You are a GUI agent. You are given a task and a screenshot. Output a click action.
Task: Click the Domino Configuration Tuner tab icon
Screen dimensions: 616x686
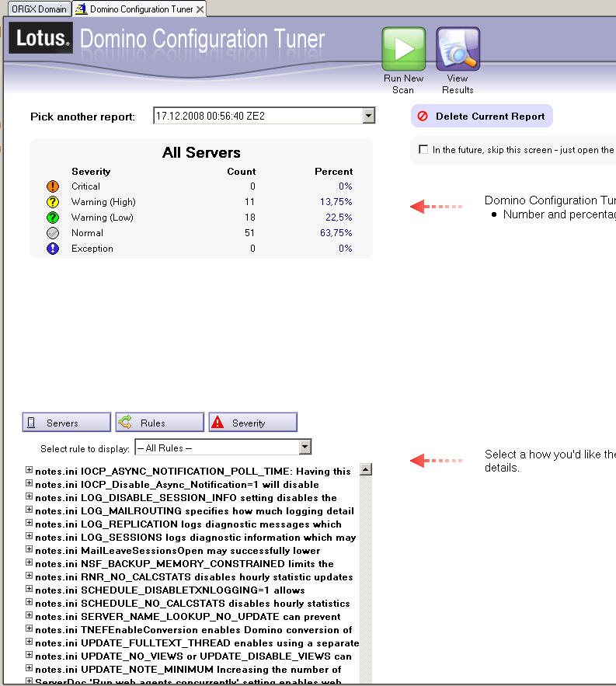(x=81, y=9)
